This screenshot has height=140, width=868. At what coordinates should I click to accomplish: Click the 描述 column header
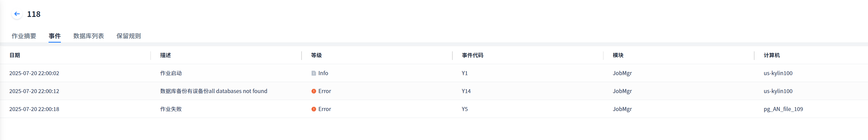pos(165,55)
